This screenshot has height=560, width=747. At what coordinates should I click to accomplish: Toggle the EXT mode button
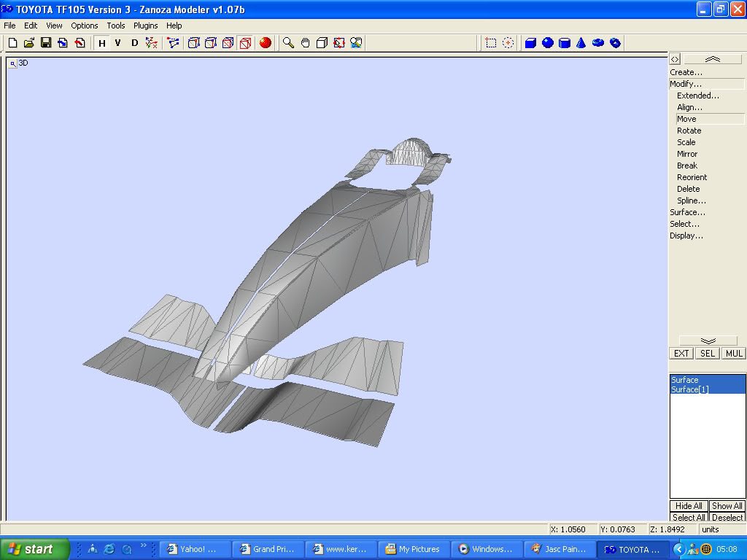(x=681, y=354)
